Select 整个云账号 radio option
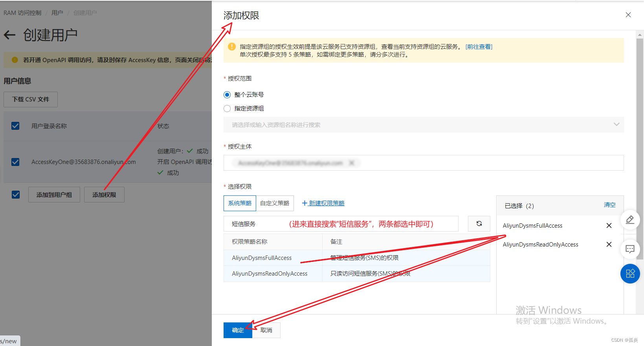The width and height of the screenshot is (644, 346). (227, 95)
